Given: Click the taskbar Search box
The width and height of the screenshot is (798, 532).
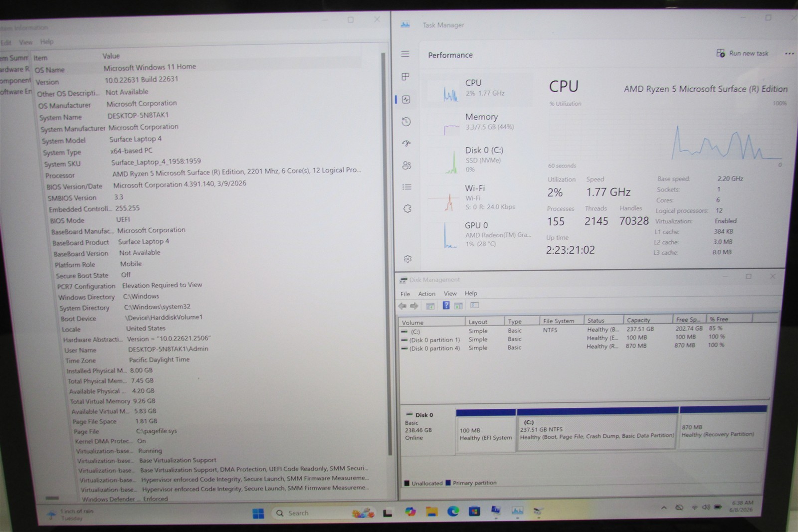Looking at the screenshot, I should tap(323, 513).
